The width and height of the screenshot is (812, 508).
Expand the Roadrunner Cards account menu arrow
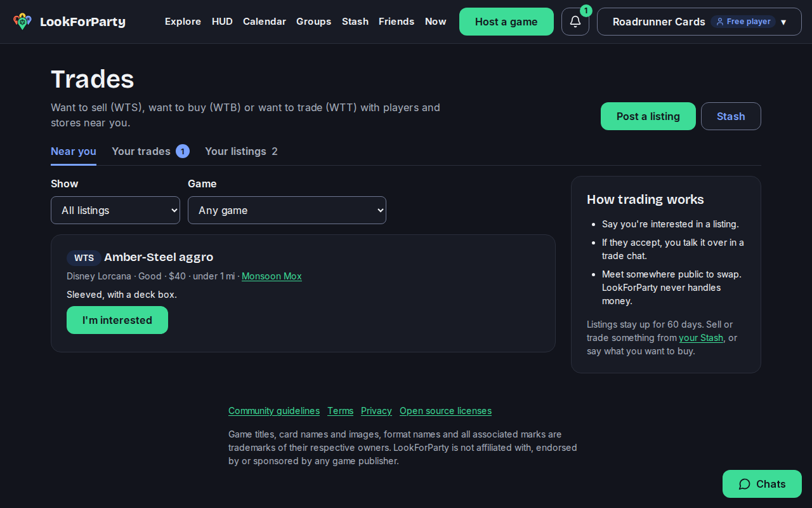tap(783, 22)
